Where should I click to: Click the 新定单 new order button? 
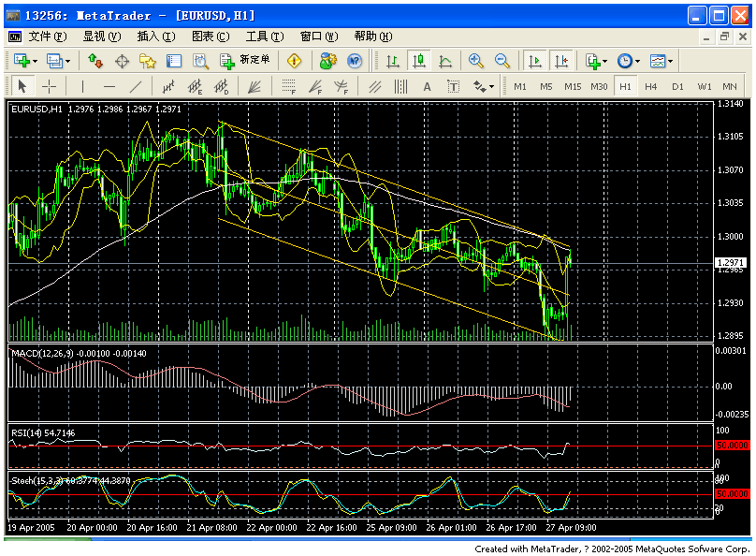pos(245,61)
